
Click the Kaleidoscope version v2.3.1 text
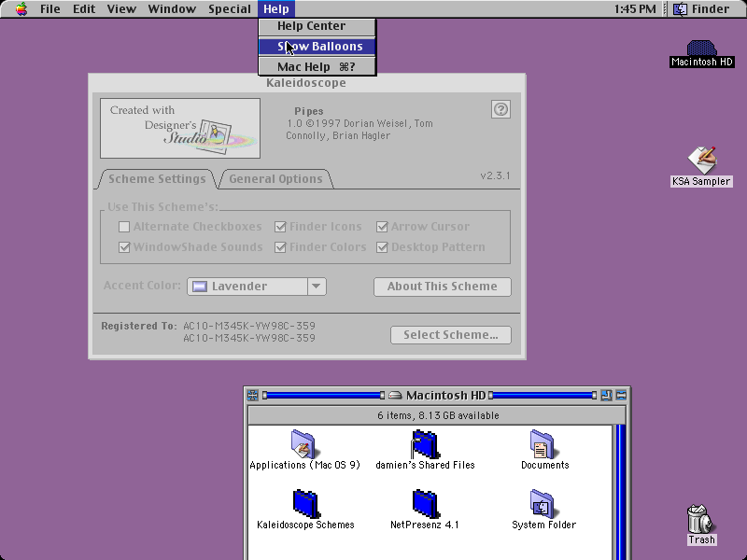[495, 176]
